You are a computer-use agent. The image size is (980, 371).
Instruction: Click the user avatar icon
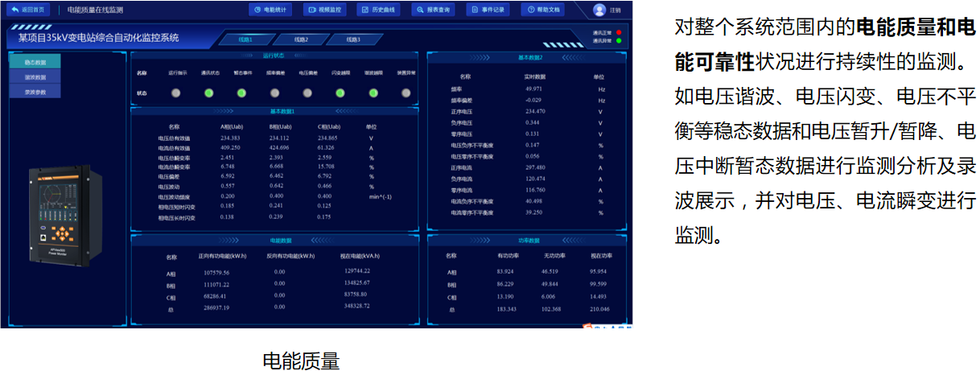tap(599, 10)
